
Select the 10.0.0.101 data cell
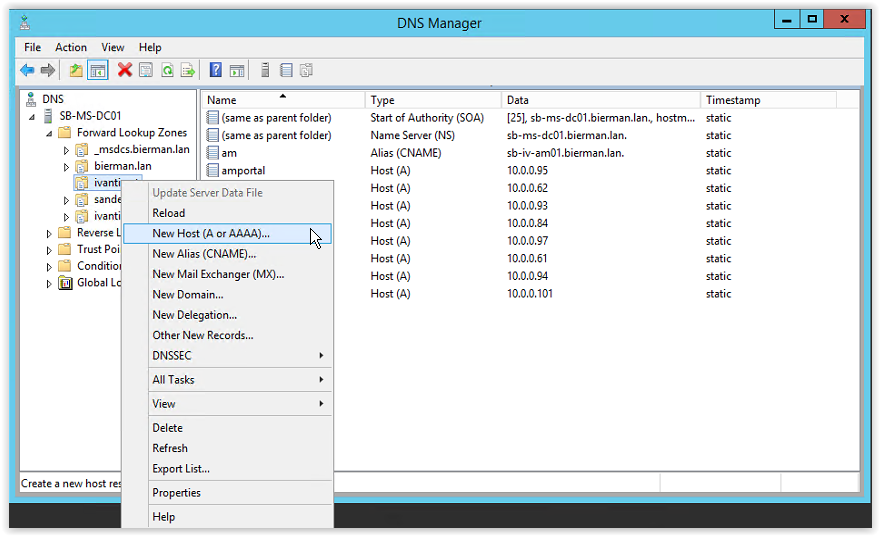530,294
